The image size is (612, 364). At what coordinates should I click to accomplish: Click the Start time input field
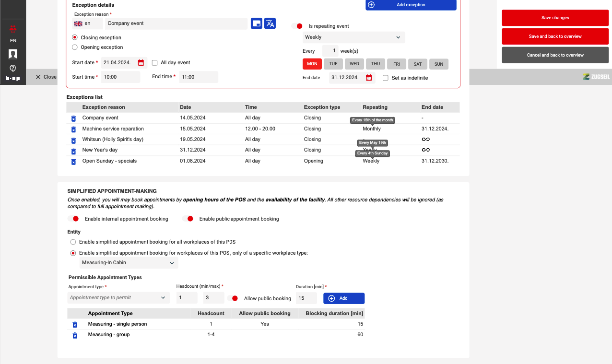coord(120,77)
